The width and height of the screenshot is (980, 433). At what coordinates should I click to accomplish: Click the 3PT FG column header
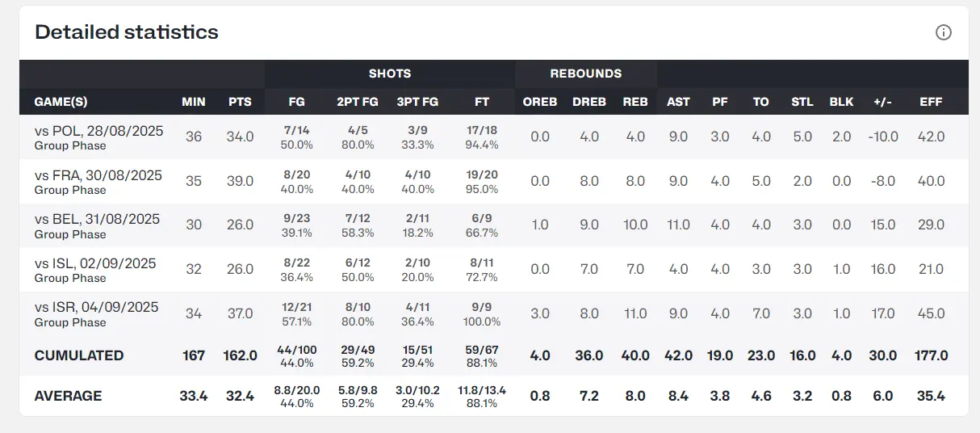[x=417, y=102]
